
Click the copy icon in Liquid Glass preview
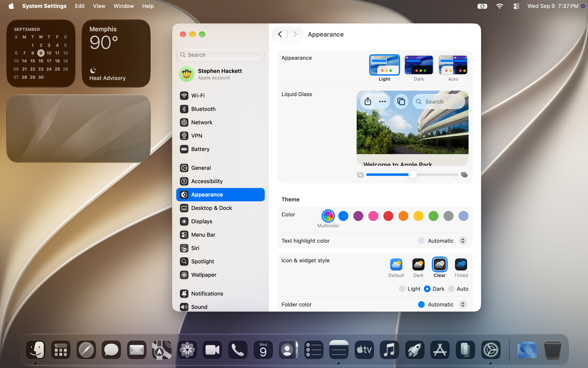[x=401, y=102]
